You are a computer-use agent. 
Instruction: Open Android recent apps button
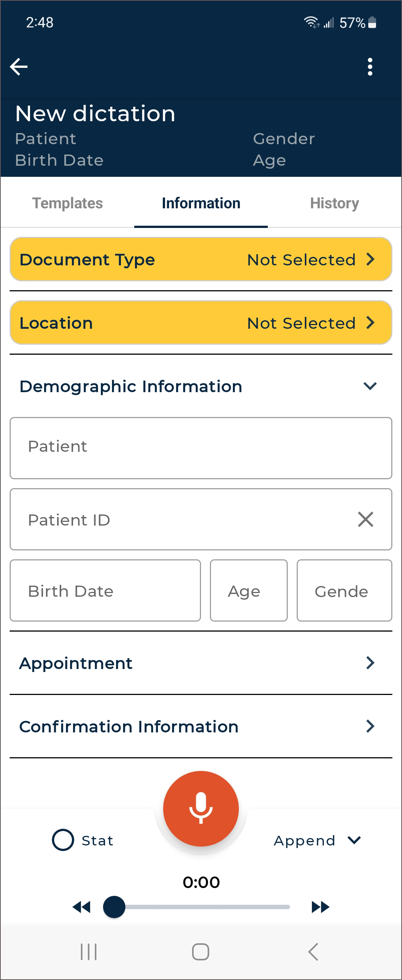coord(88,952)
